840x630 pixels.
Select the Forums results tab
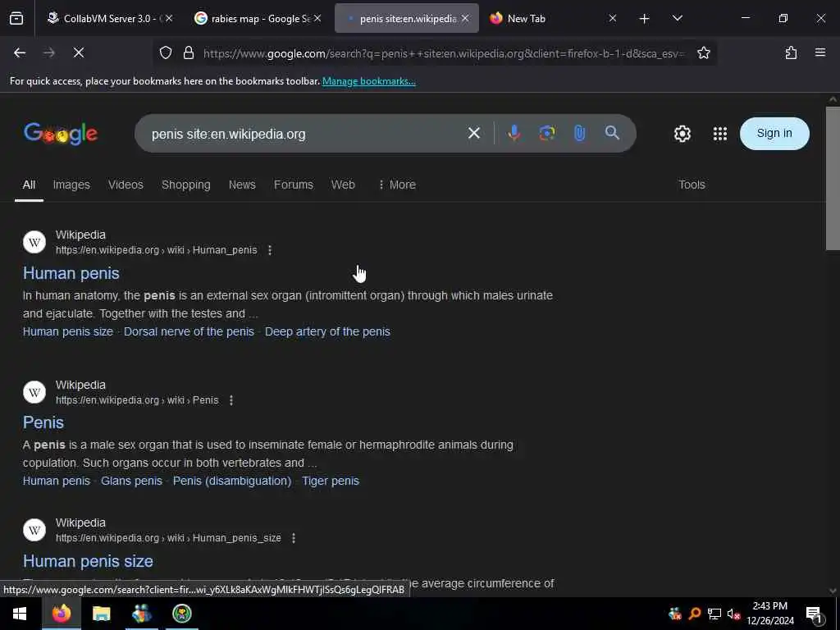(x=294, y=185)
